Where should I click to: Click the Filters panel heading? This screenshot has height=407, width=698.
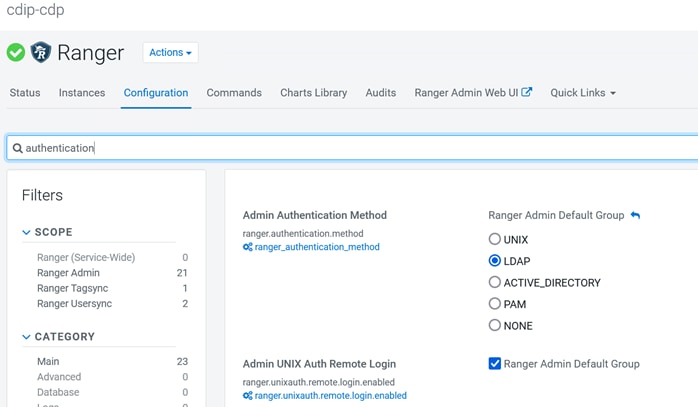coord(42,195)
